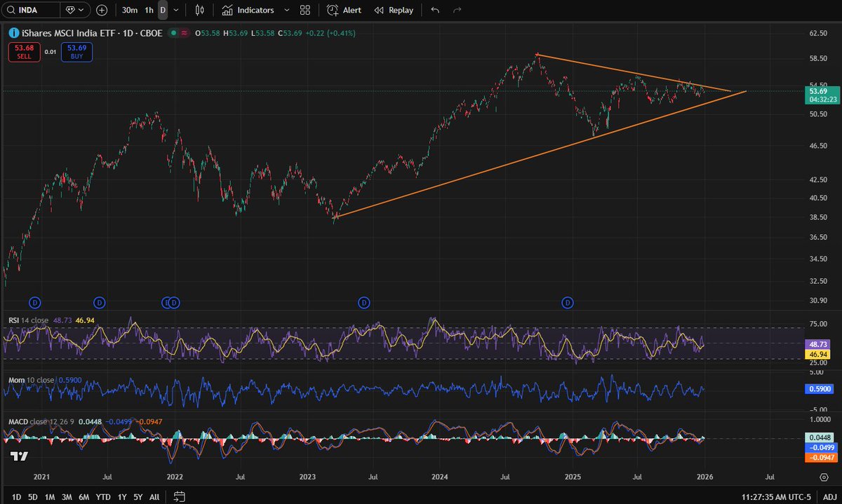Undo the last chart action
Viewport: 842px width, 504px height.
pyautogui.click(x=435, y=10)
